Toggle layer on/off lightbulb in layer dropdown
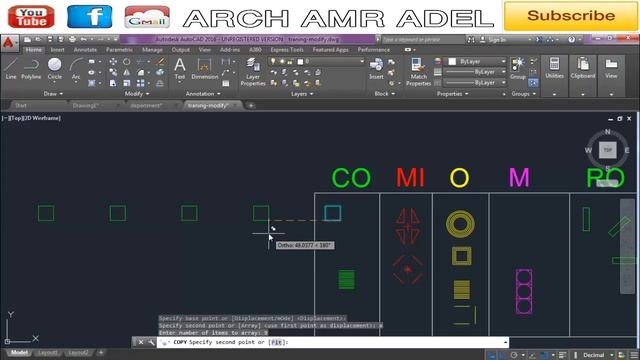 [273, 61]
